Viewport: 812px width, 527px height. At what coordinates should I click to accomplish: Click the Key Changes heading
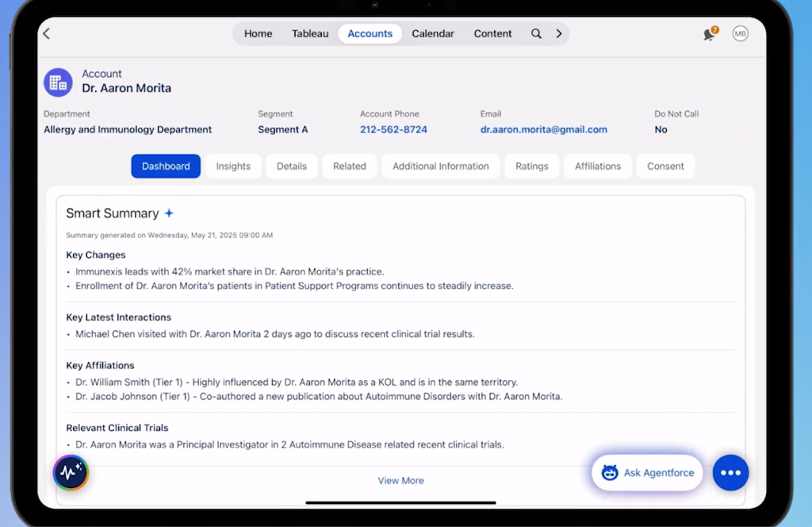[96, 255]
